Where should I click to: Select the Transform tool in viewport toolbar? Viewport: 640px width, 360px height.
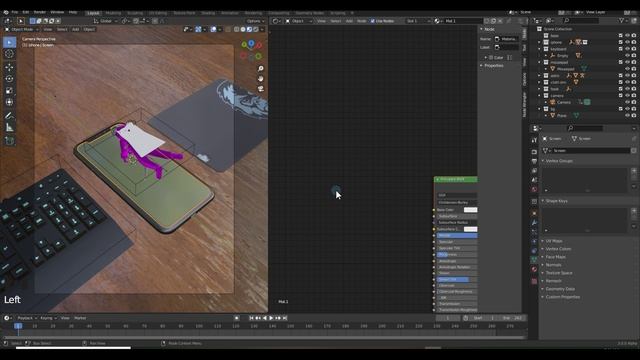[9, 102]
